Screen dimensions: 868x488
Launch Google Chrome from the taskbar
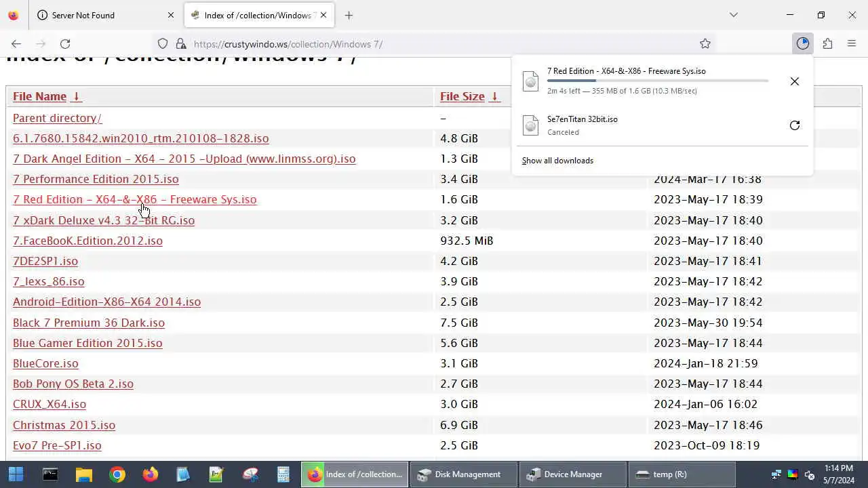tap(117, 474)
